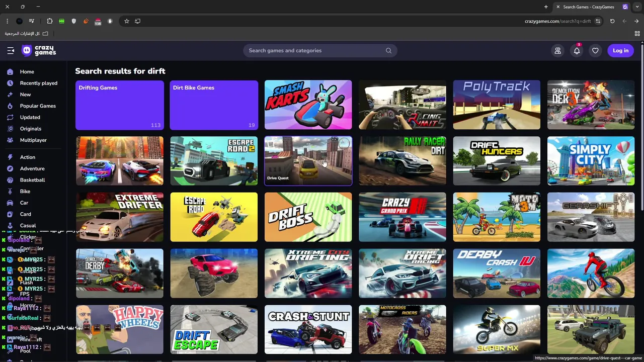The image size is (644, 362).
Task: Open favorites heart icon in header
Action: tap(595, 50)
